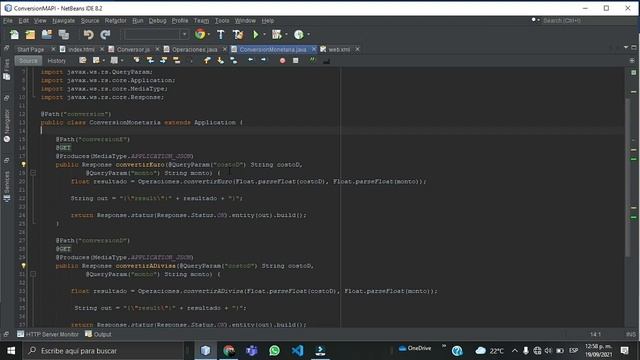Screen dimensions: 640x360
Task: Switch to the Operaciones.java tab
Action: (194, 49)
